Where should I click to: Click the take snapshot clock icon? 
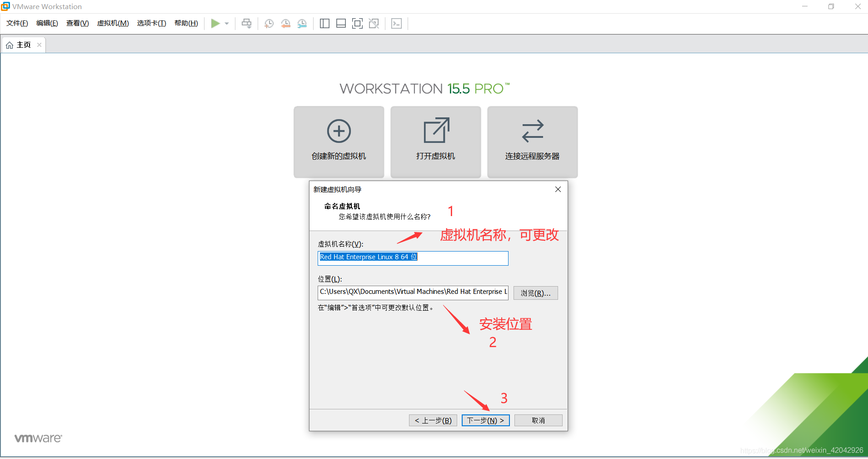coord(269,24)
